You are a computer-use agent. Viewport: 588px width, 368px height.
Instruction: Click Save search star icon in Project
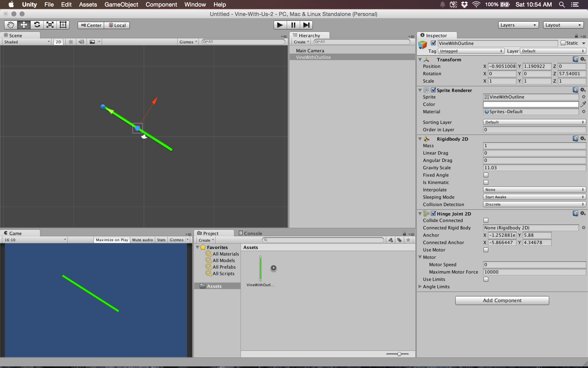pos(408,240)
